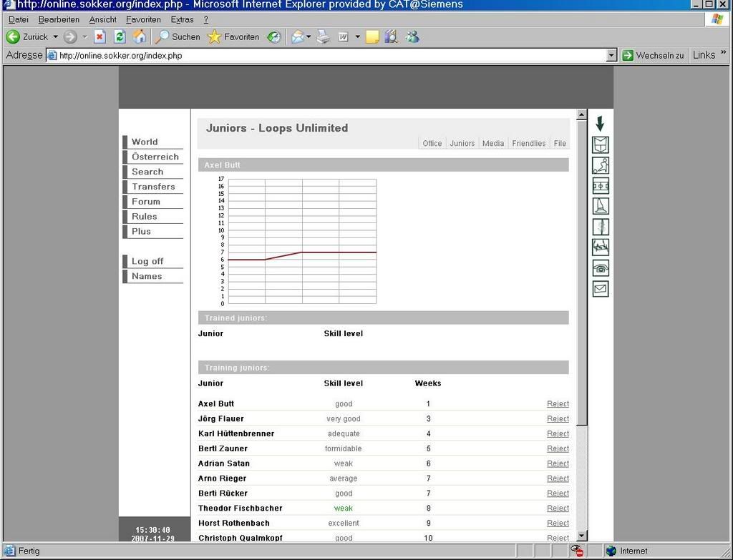This screenshot has width=733, height=560.
Task: Click the shield club icon in sidebar
Action: click(601, 144)
